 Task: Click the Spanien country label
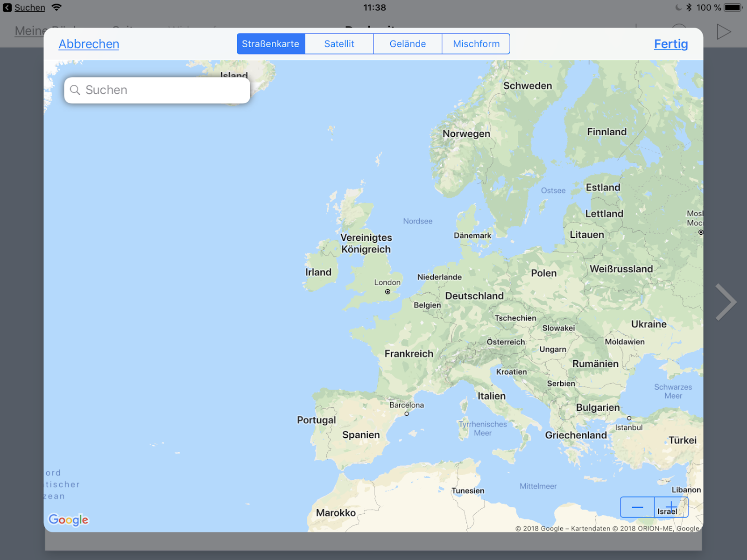[x=361, y=435]
